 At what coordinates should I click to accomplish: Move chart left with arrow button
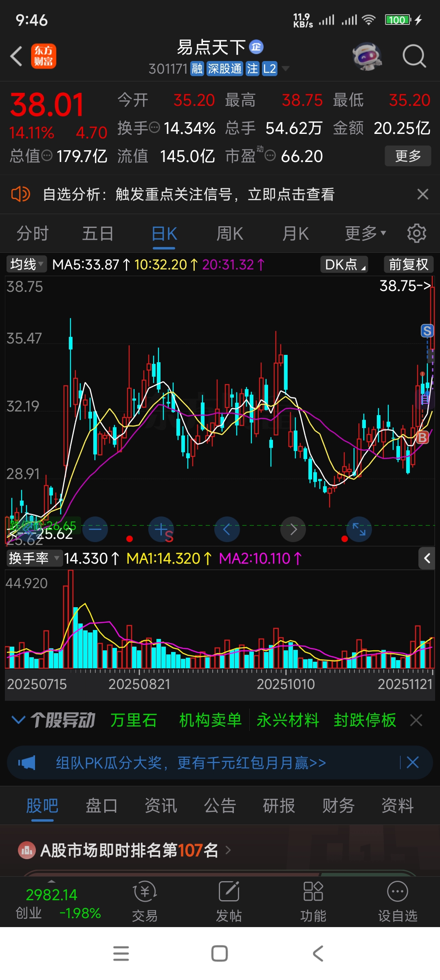pyautogui.click(x=227, y=529)
